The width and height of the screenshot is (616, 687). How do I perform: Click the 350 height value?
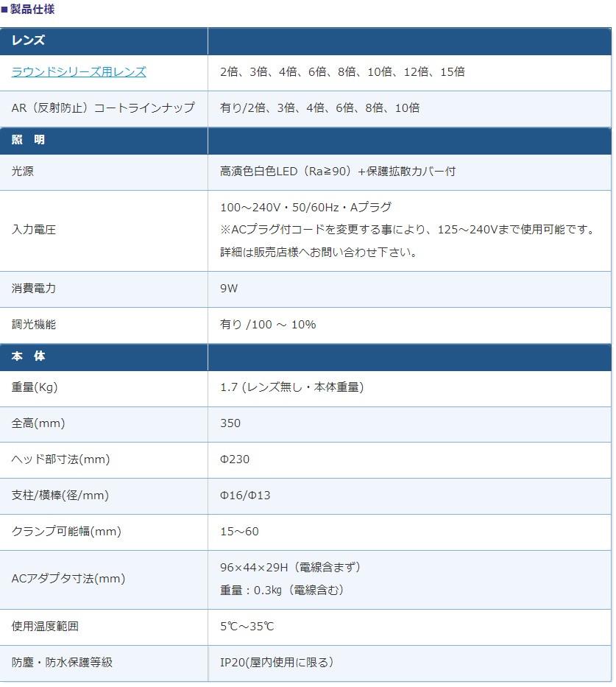click(230, 423)
